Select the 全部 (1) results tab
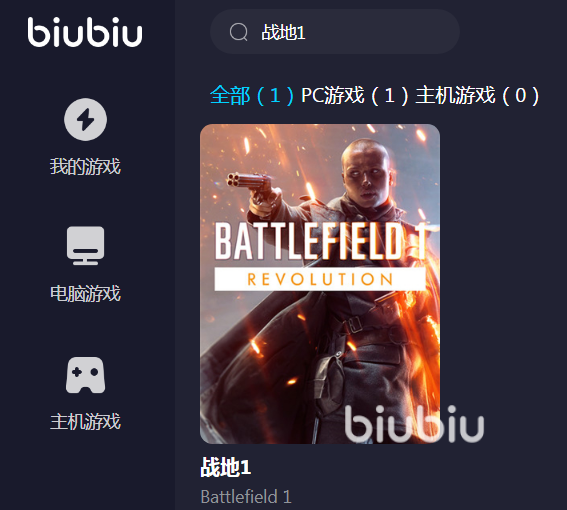Screen dimensions: 567x510 coord(252,95)
